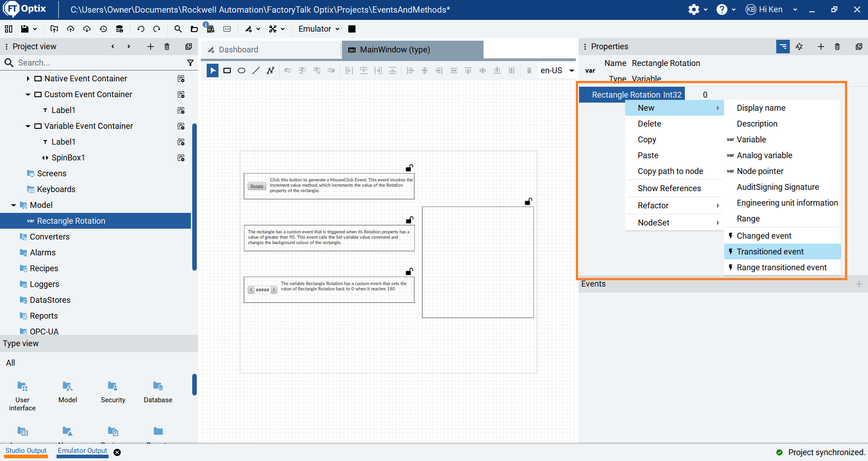Image resolution: width=868 pixels, height=461 pixels.
Task: Click the Undo arrow in the toolbar
Action: coord(141,29)
